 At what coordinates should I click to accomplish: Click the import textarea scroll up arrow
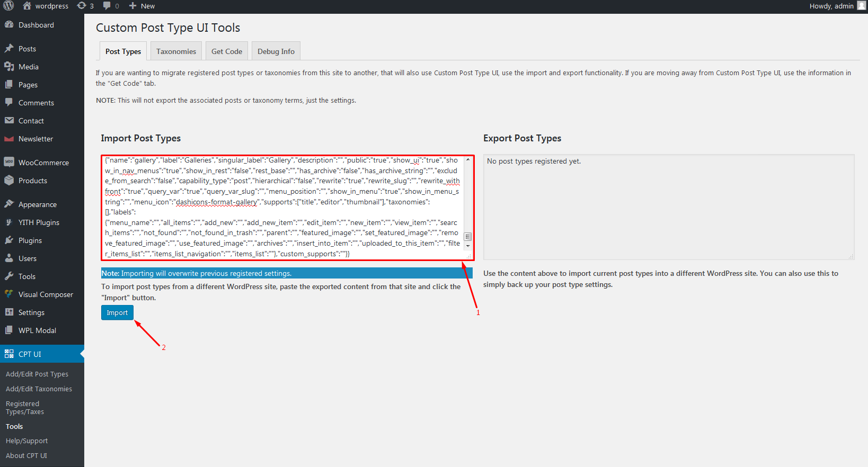tap(467, 159)
